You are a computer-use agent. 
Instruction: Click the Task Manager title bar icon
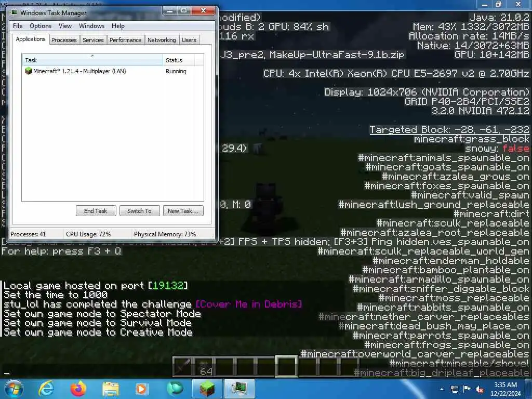pyautogui.click(x=14, y=12)
